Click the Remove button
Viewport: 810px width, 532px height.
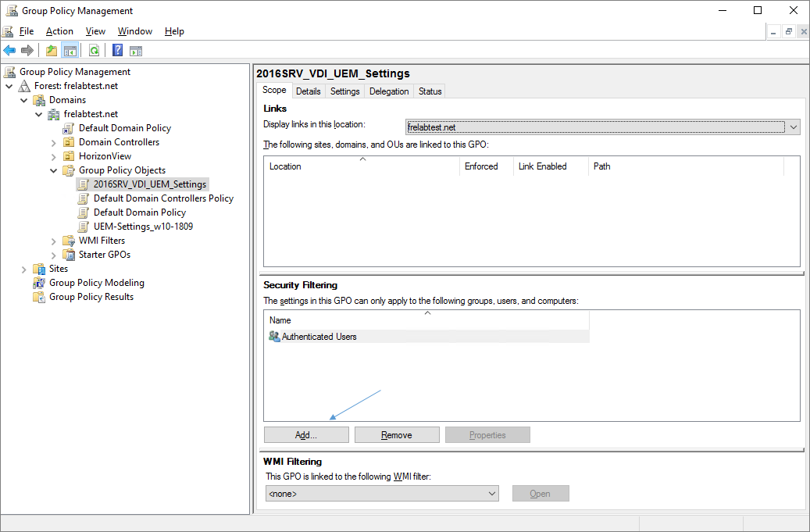point(397,435)
